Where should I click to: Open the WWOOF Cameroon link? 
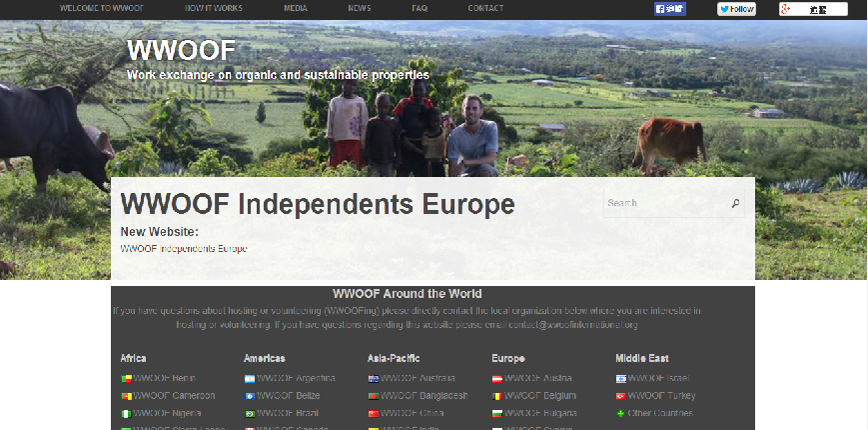(174, 396)
